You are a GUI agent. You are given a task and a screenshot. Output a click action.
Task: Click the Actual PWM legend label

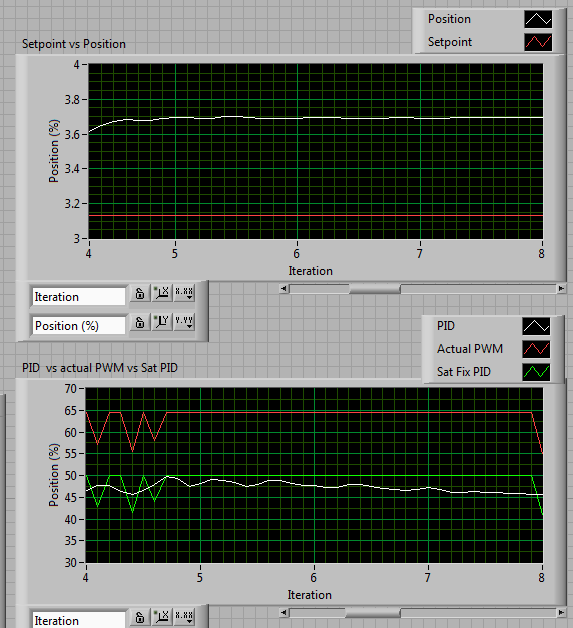point(470,349)
